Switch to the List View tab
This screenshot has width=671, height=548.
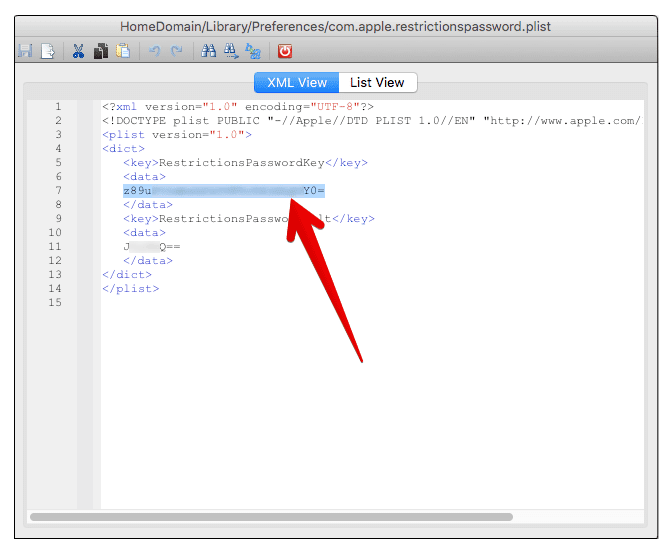click(x=377, y=83)
